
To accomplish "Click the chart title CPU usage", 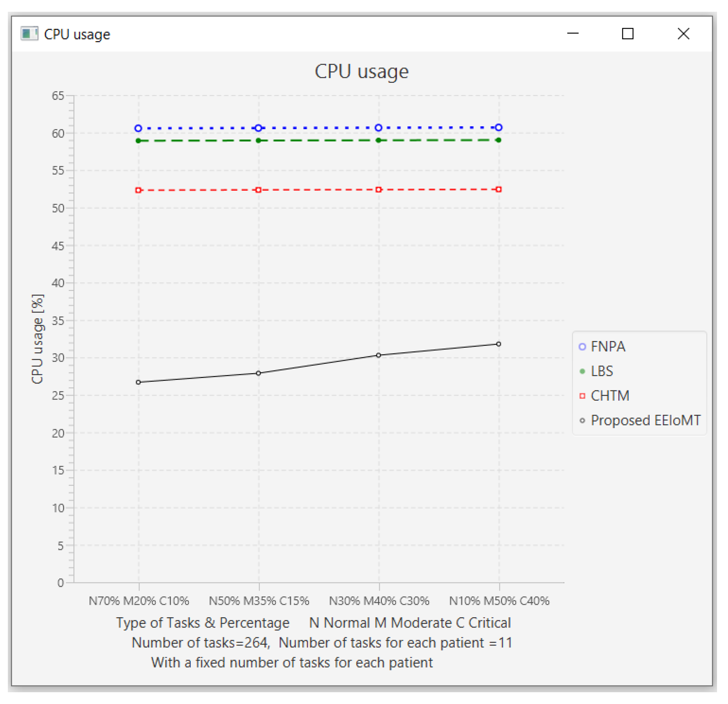I will point(361,72).
